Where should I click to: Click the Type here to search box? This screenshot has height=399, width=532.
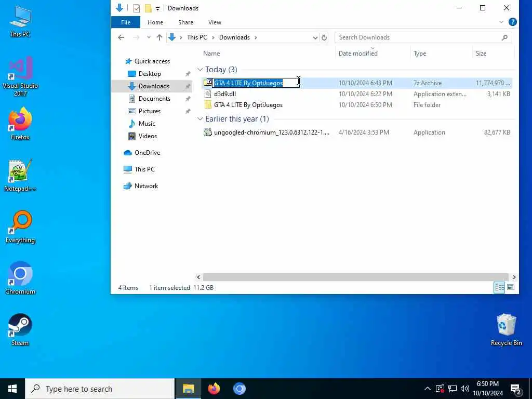(x=100, y=389)
